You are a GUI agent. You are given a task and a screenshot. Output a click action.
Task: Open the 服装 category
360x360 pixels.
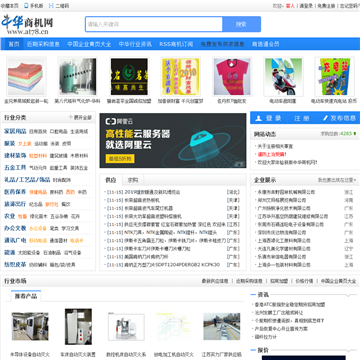click(10, 143)
